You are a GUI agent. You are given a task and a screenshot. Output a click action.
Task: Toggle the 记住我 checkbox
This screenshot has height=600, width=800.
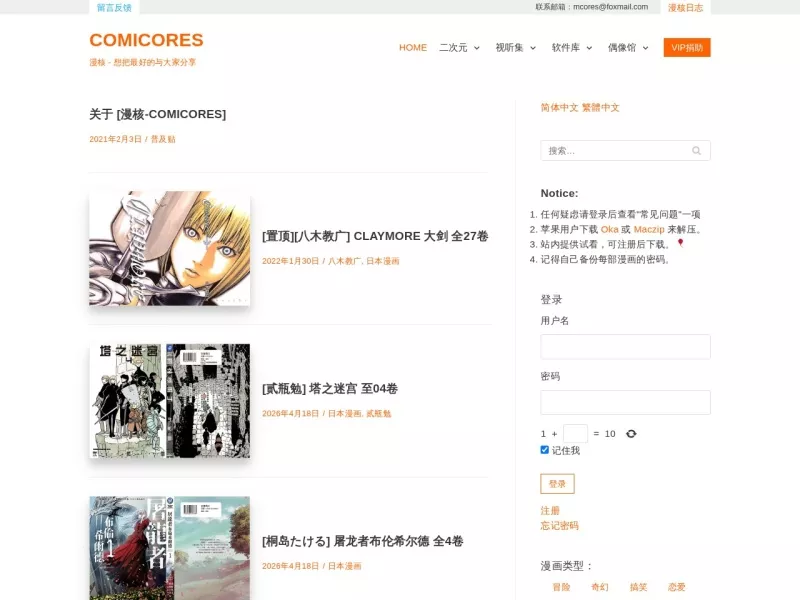(544, 449)
